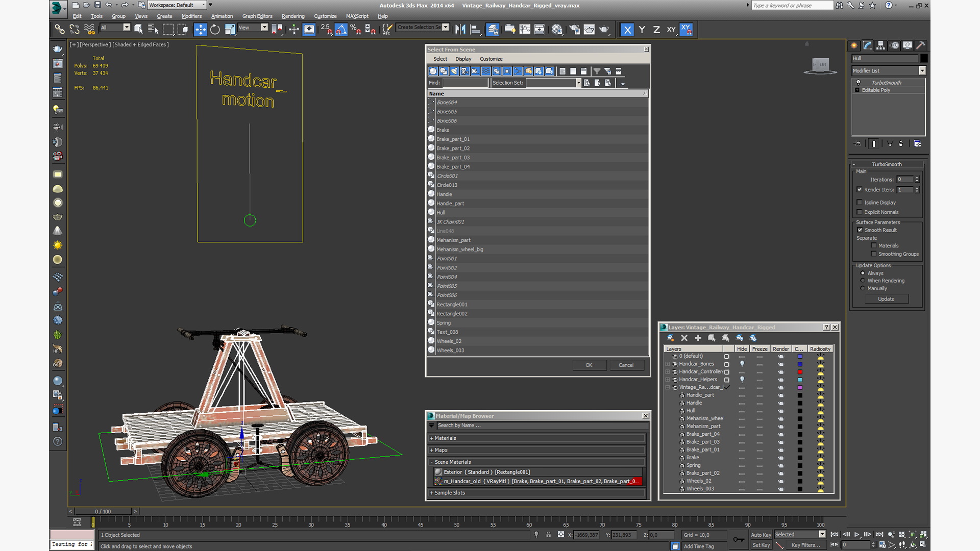Screen dimensions: 980x551
Task: Check Smoothing Groups checkbox
Action: point(874,254)
